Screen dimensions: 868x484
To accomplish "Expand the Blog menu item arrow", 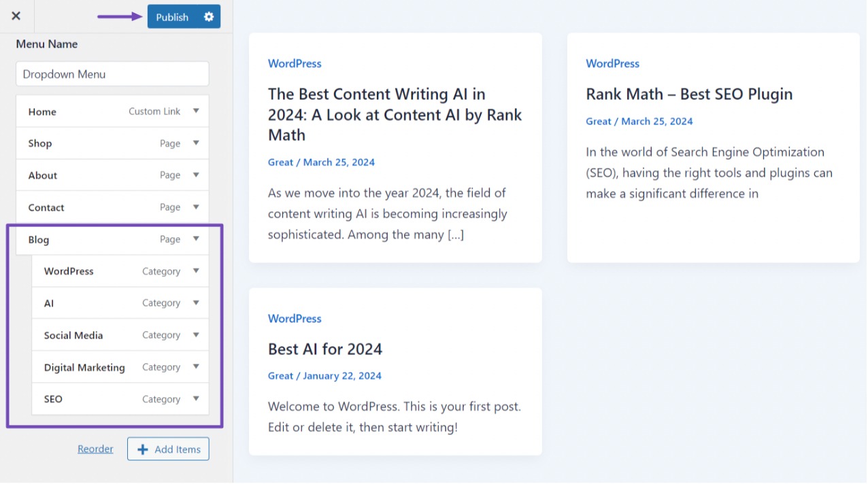I will [196, 239].
